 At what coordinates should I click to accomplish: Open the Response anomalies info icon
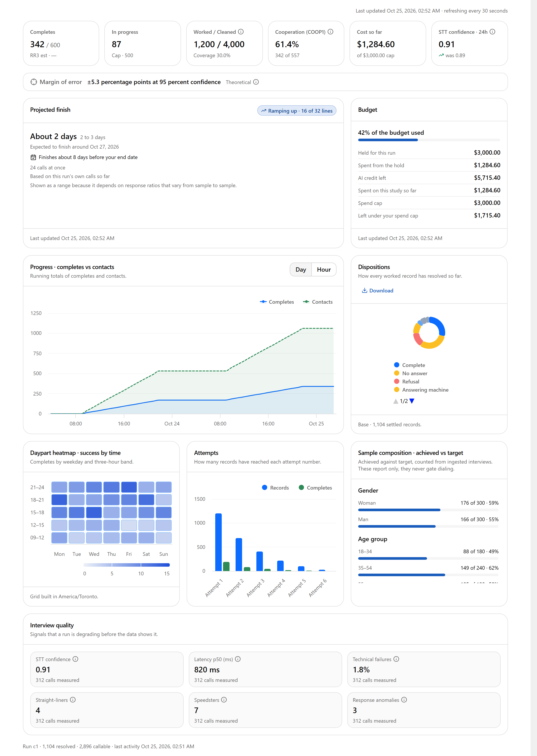404,700
